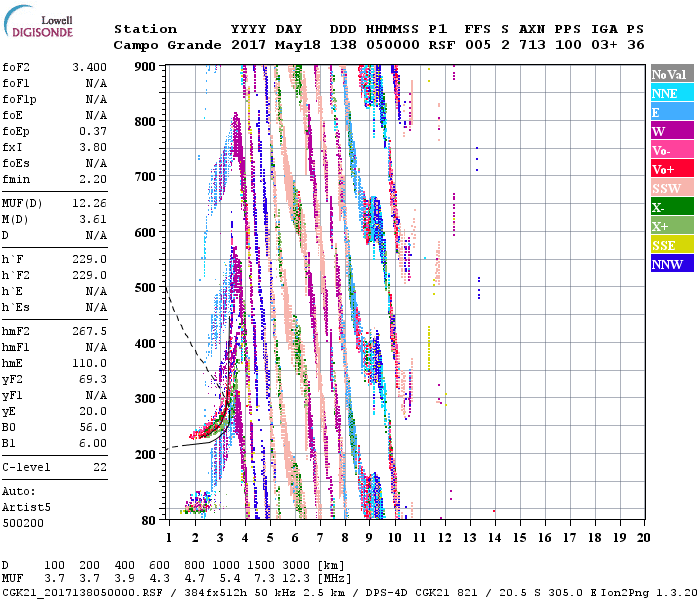The image size is (700, 600).
Task: Select the W purple legend swatch
Action: tap(672, 131)
